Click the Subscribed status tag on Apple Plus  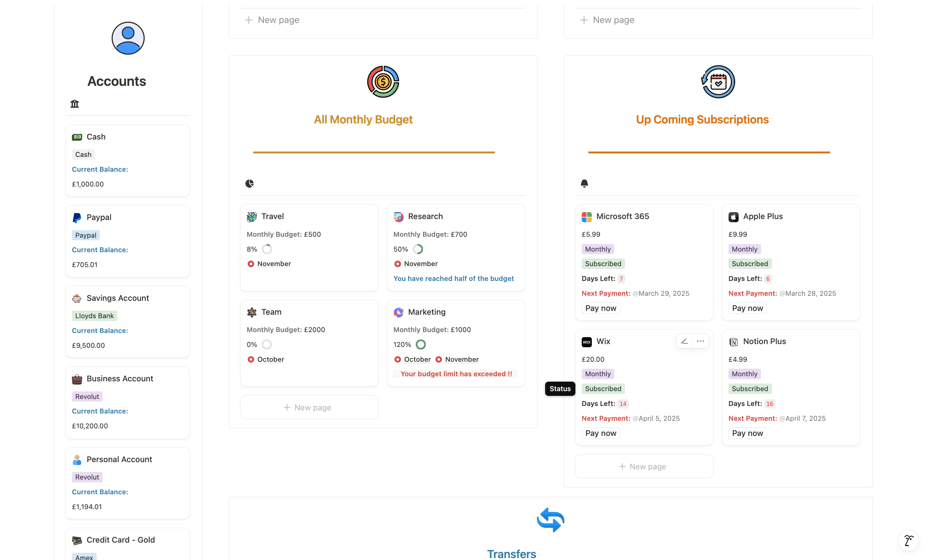pos(749,264)
